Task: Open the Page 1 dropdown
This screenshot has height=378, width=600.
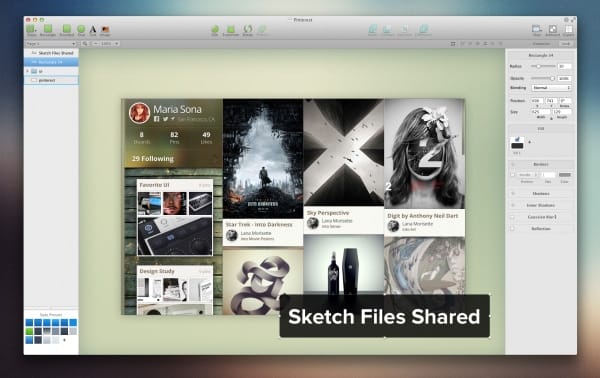Action: point(51,44)
